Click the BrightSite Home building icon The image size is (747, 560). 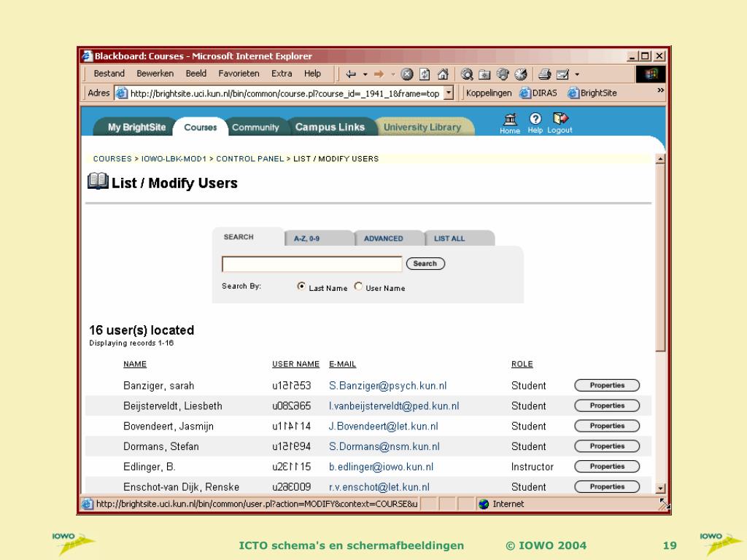(x=510, y=119)
